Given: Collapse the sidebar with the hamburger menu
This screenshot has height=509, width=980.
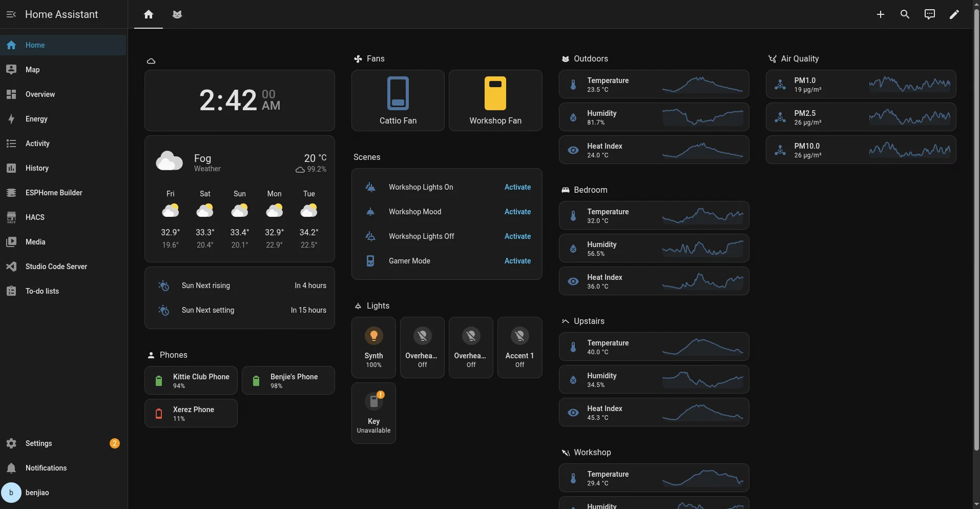Looking at the screenshot, I should pyautogui.click(x=11, y=14).
